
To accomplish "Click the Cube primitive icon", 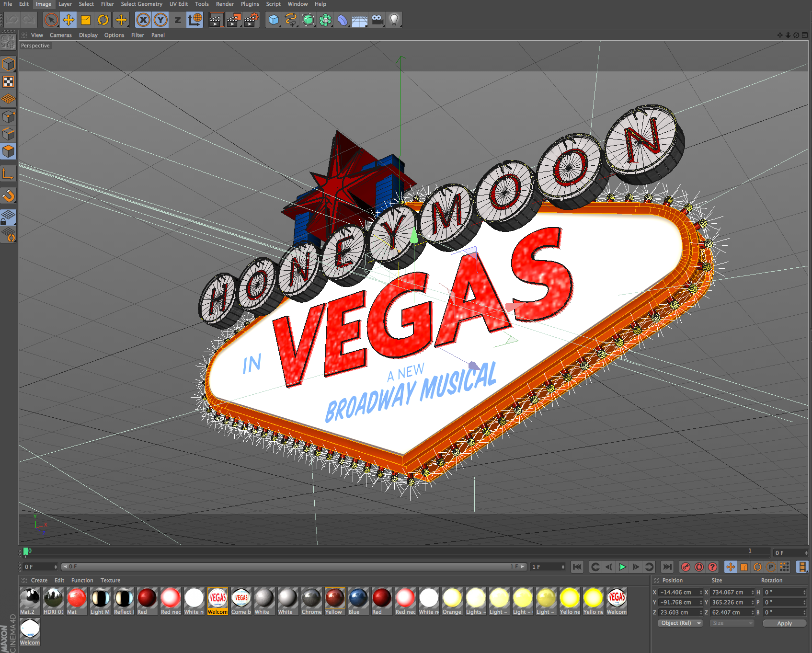I will pos(274,20).
